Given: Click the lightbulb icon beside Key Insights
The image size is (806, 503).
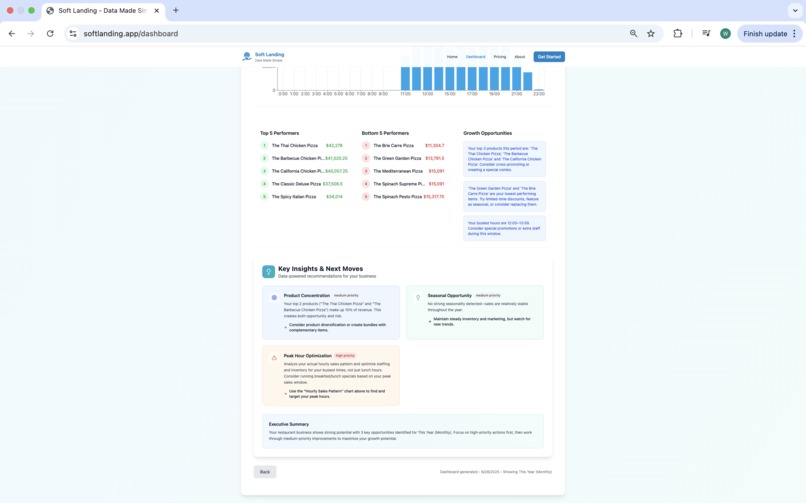Looking at the screenshot, I should [x=268, y=271].
